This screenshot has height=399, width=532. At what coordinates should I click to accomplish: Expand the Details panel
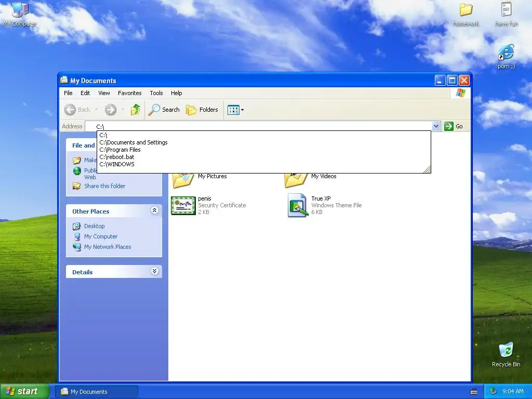[x=154, y=271]
